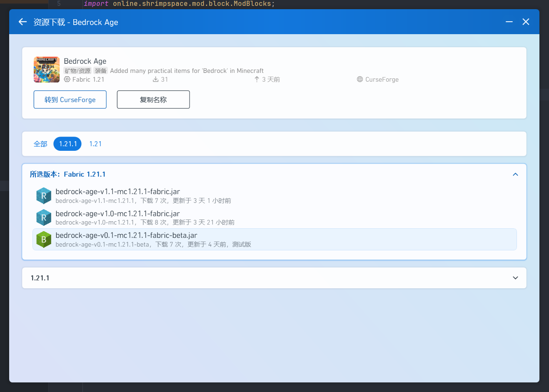Click v1.0 file details line with 下载 8 次
This screenshot has width=549, height=392.
click(x=145, y=222)
